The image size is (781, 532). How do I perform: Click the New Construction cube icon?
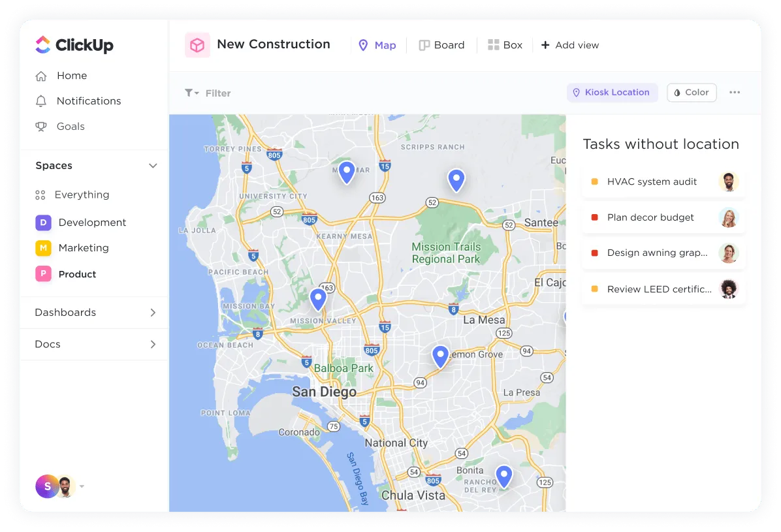(197, 45)
